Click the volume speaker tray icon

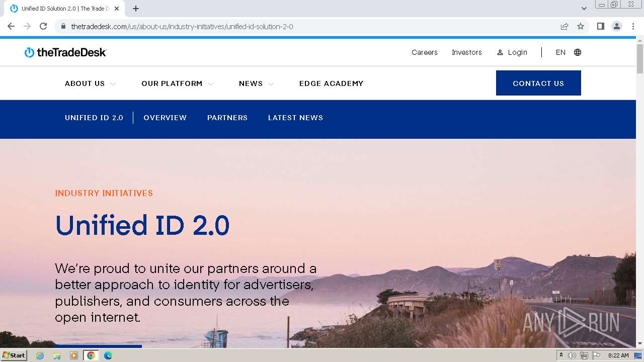[572, 355]
